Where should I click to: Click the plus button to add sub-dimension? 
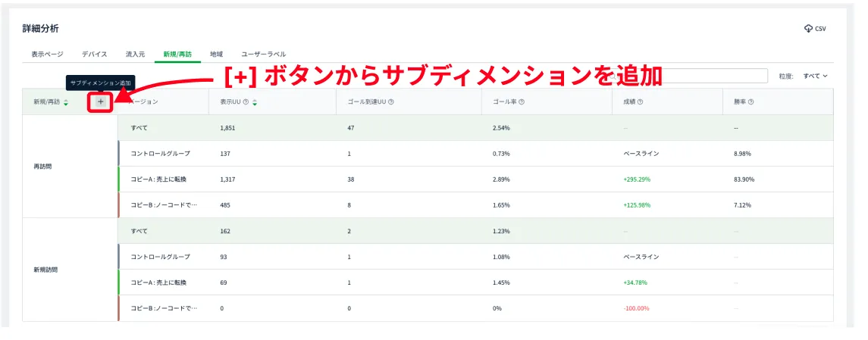click(x=101, y=102)
